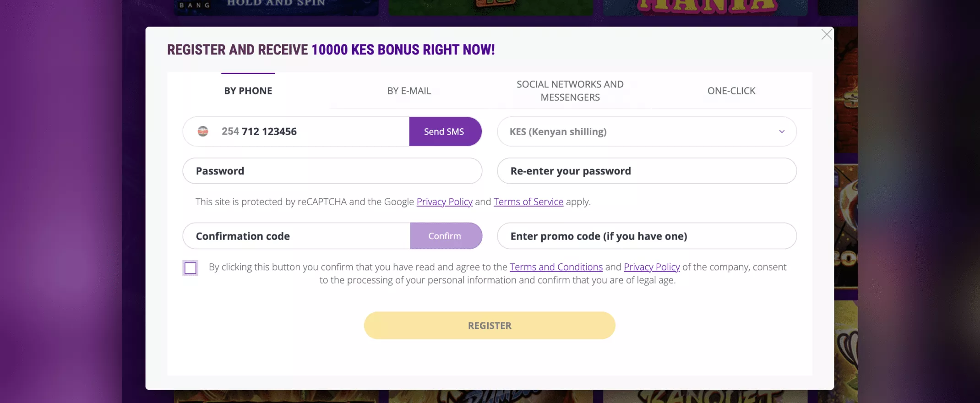Image resolution: width=980 pixels, height=403 pixels.
Task: Open the Google Privacy Policy link
Action: pos(444,202)
